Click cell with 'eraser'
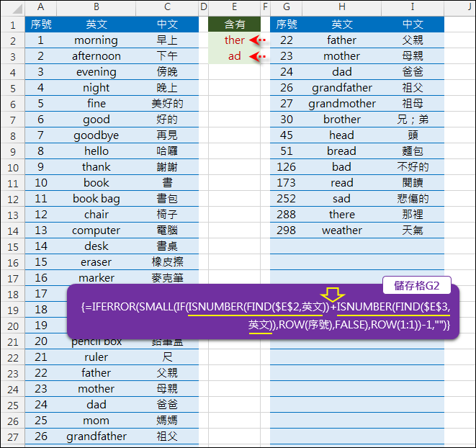The image size is (476, 448). (x=96, y=262)
